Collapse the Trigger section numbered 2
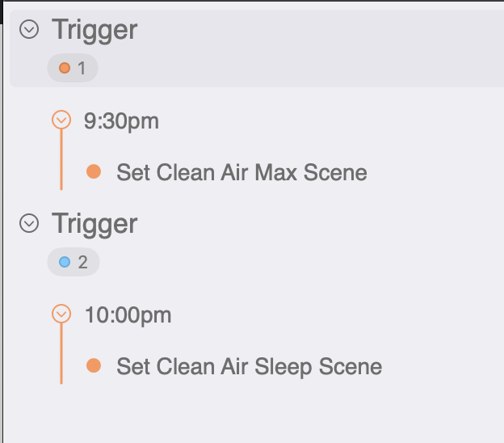This screenshot has height=443, width=504. (29, 224)
